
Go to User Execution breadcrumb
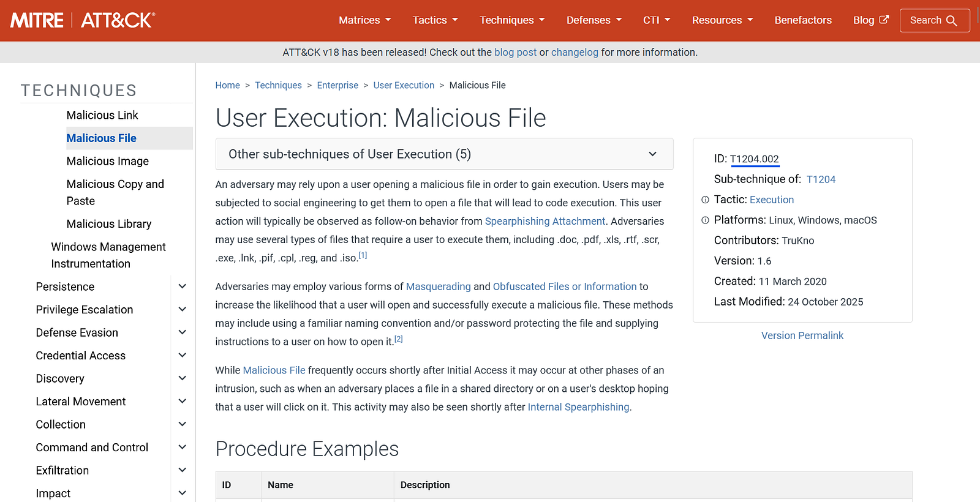point(404,85)
